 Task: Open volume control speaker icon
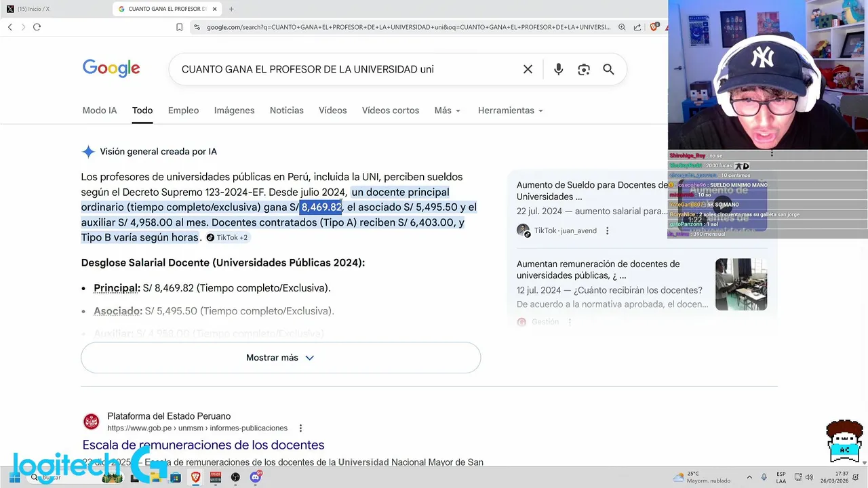click(810, 478)
